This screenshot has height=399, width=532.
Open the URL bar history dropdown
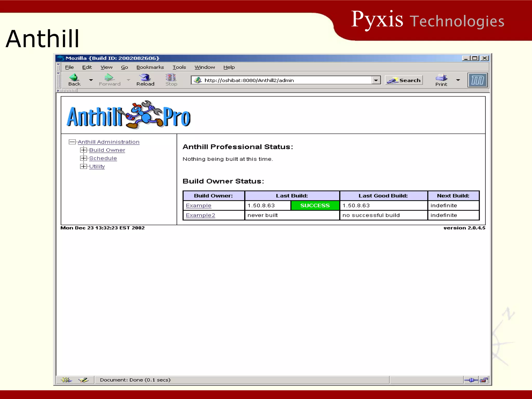[x=376, y=80]
